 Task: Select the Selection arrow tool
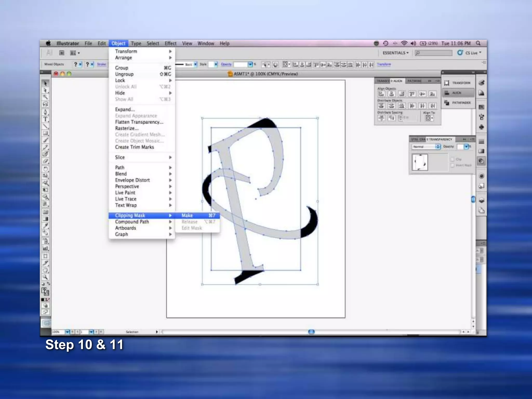45,83
